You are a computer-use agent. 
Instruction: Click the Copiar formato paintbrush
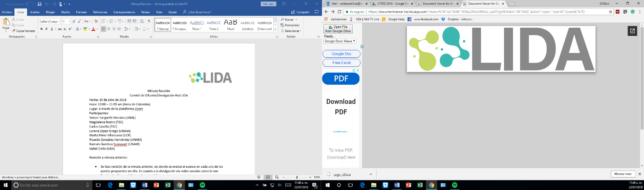(x=23, y=31)
